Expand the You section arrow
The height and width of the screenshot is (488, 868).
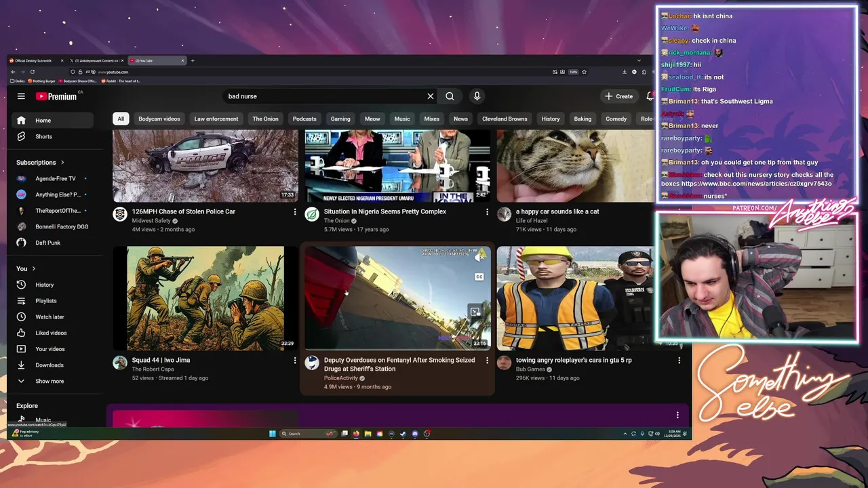coord(33,269)
